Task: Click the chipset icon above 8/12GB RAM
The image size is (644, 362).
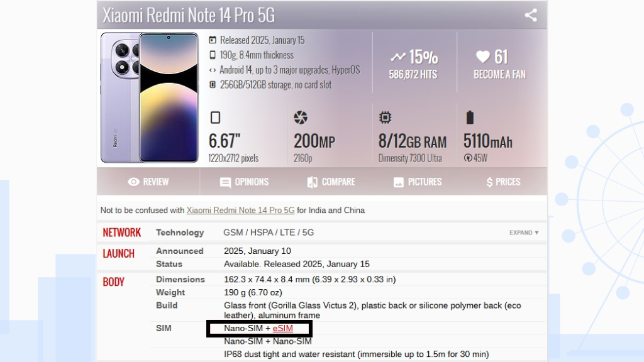Action: pyautogui.click(x=385, y=118)
